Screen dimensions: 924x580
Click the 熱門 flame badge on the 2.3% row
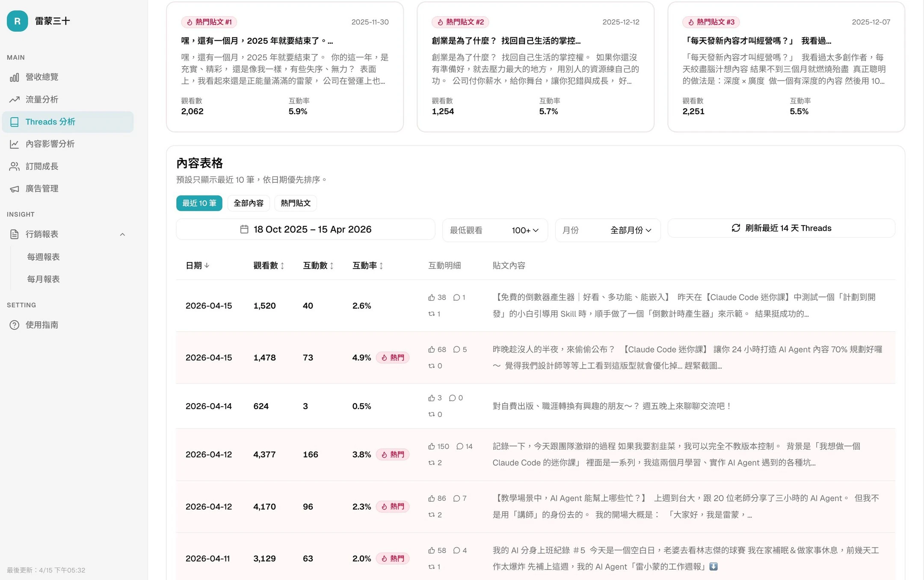point(393,506)
